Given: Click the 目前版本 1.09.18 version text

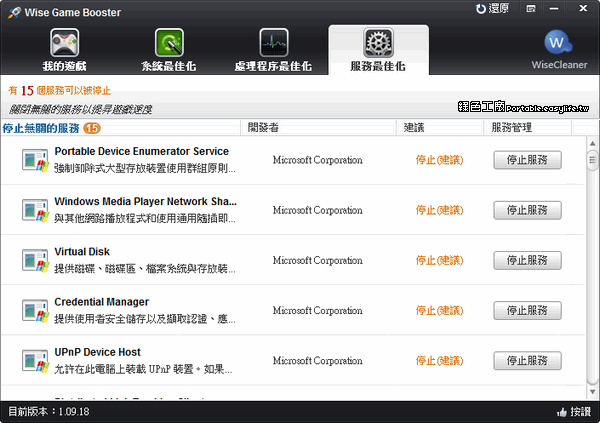Looking at the screenshot, I should [x=49, y=412].
